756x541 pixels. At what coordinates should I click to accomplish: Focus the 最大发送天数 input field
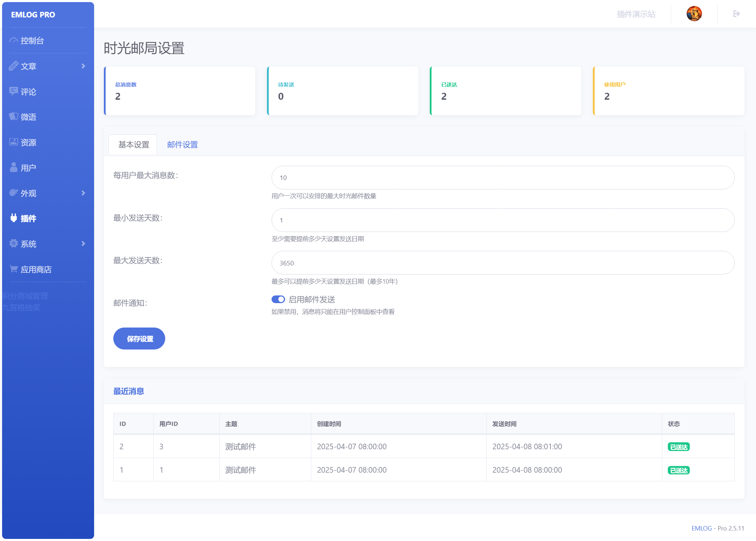click(503, 263)
